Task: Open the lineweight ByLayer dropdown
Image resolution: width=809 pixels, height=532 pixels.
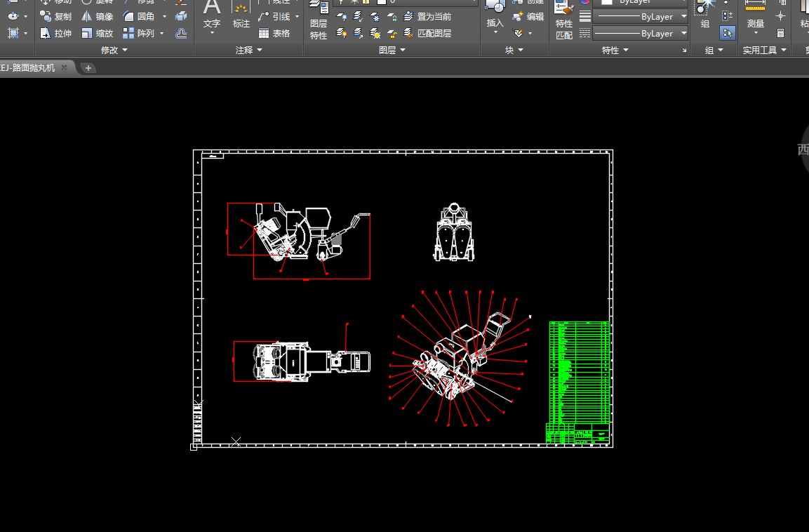Action: click(x=684, y=17)
